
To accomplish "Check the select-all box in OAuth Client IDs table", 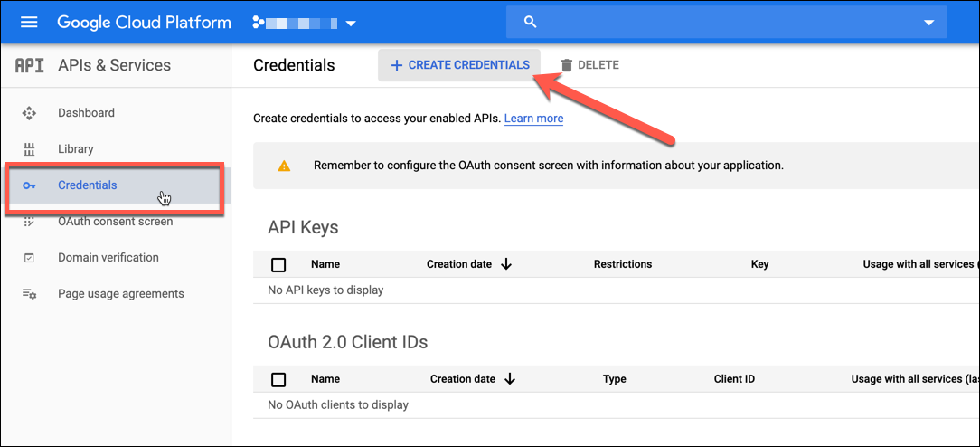I will click(278, 379).
